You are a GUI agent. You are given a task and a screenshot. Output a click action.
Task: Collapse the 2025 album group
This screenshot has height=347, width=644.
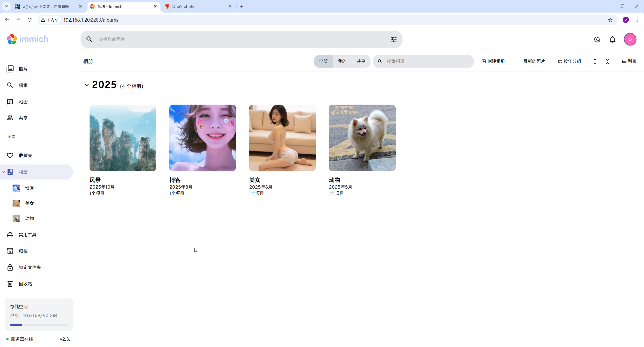point(87,85)
